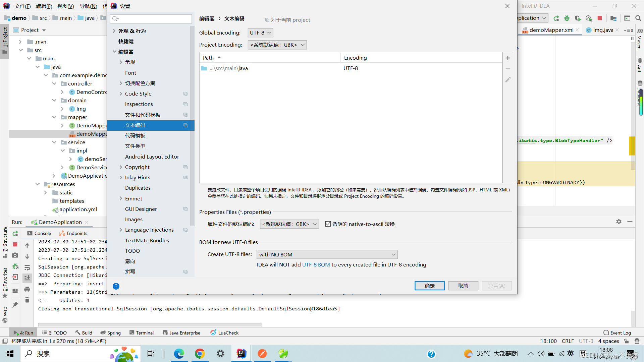Open the 视图(V) menu
Image resolution: width=644 pixels, height=362 pixels.
tap(65, 6)
